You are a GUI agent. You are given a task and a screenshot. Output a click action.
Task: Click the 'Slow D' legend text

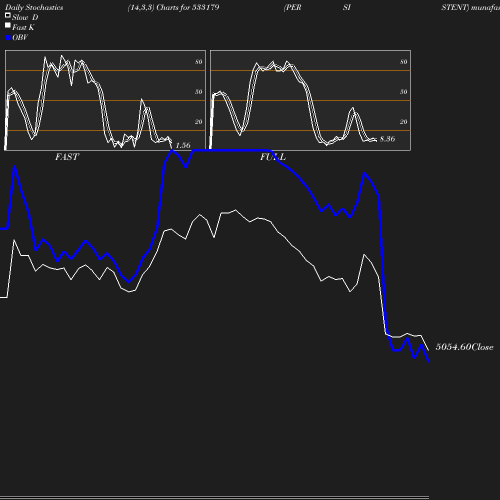(x=25, y=18)
